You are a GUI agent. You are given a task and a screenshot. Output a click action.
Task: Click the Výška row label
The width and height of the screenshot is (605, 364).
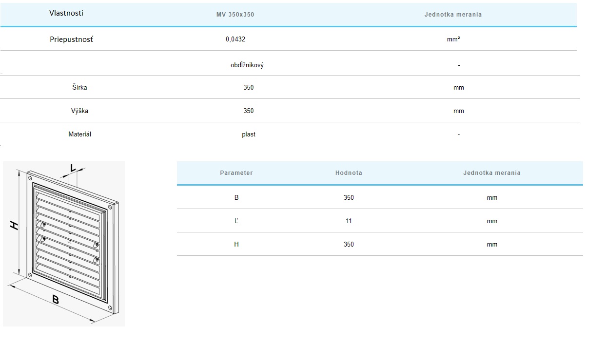[79, 111]
